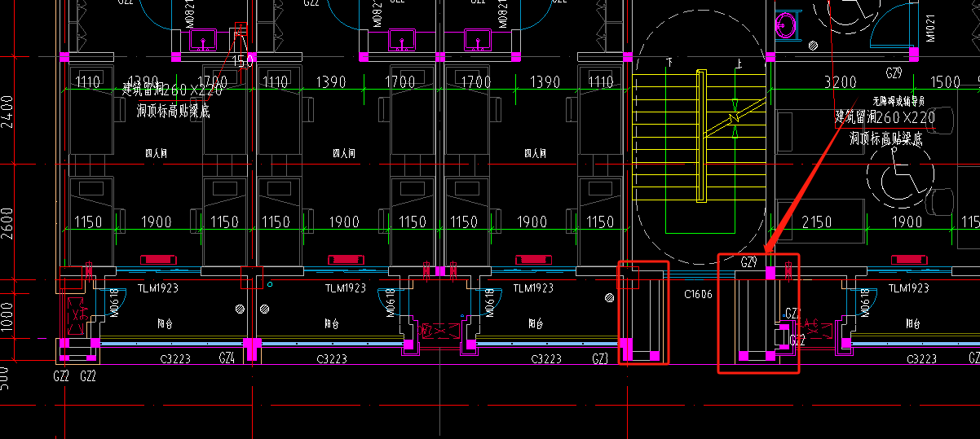
Task: Select the vertical 2600 dimension text
Action: (7, 223)
